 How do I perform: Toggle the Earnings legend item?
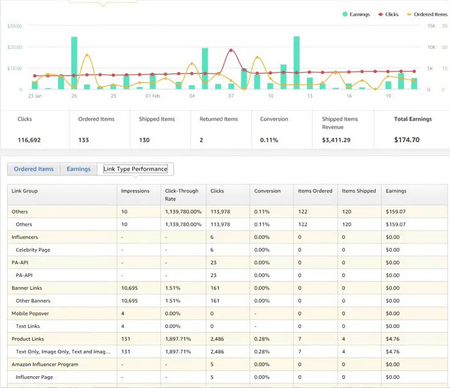tap(356, 14)
